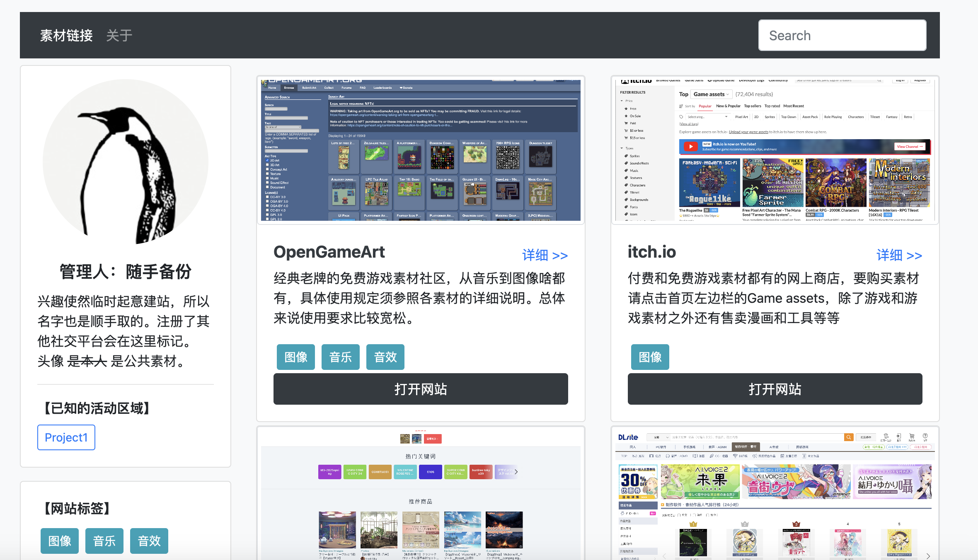This screenshot has width=978, height=560.
Task: Open the 详细 >> link for OpenGameArt
Action: tap(545, 255)
